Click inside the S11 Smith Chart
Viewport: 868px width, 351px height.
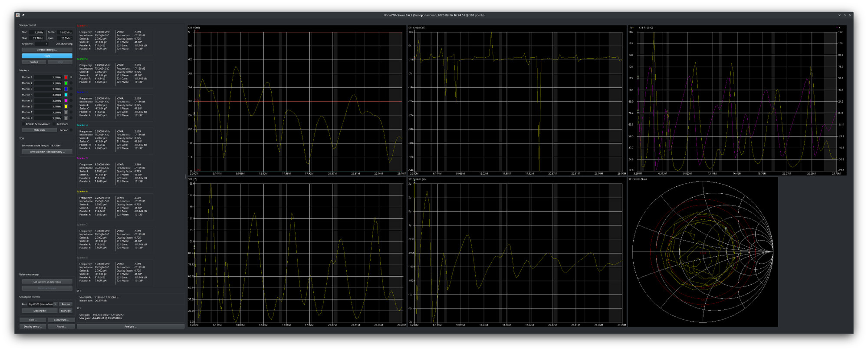pos(702,252)
